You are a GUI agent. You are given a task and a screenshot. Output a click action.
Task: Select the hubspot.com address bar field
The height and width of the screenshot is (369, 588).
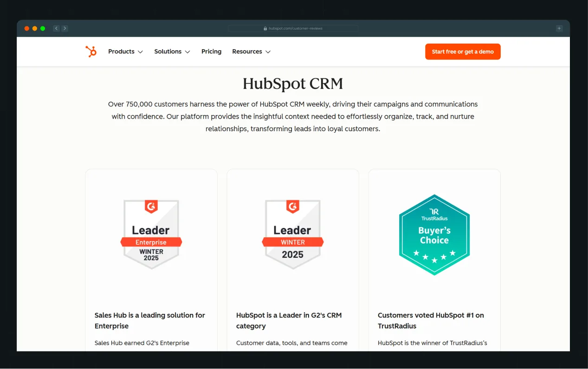293,28
